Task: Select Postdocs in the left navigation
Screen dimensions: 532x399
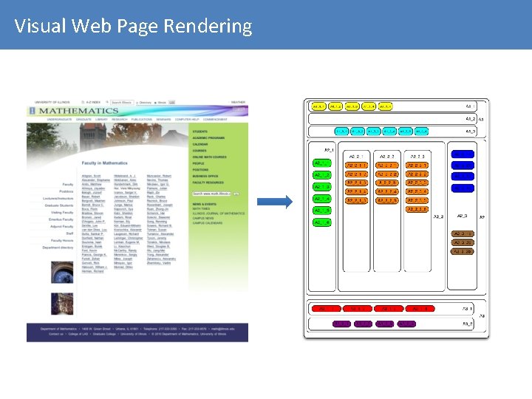Action: (x=66, y=191)
